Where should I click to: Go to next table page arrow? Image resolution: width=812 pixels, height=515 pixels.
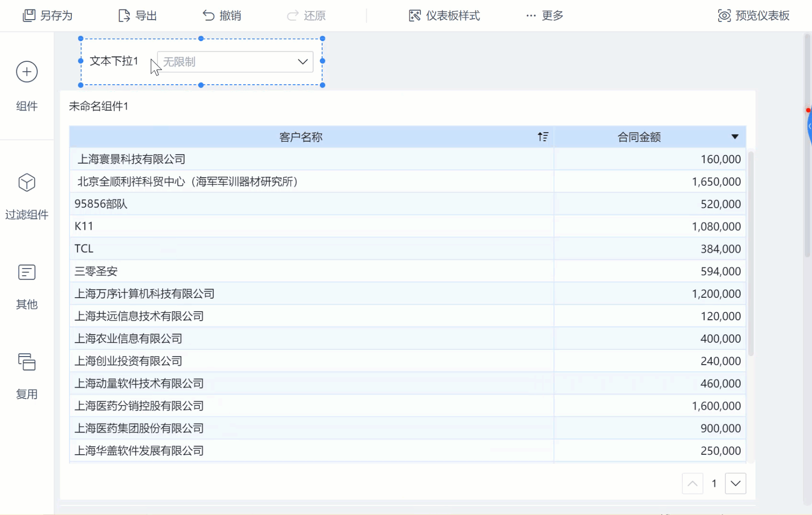click(735, 483)
